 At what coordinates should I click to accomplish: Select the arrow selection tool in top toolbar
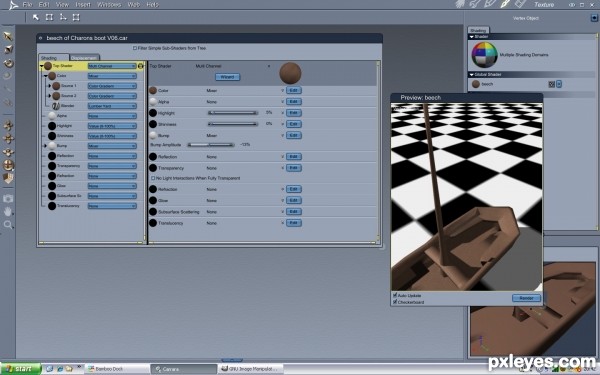(x=36, y=17)
